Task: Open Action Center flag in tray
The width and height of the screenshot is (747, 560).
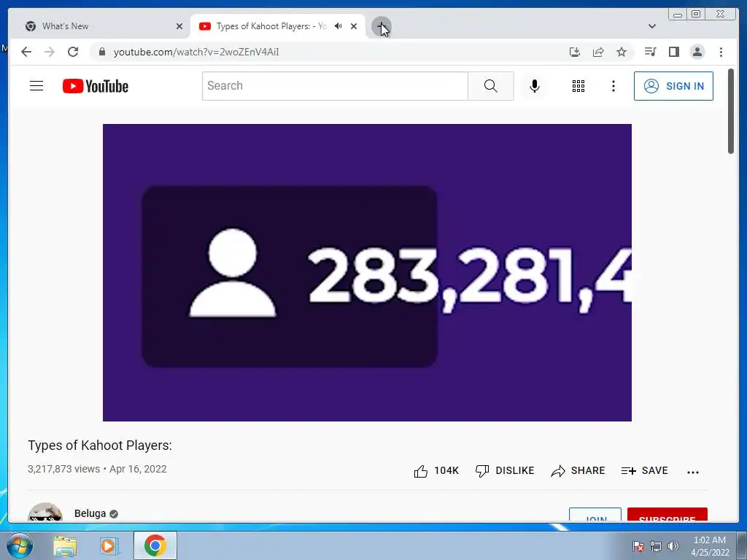Action: (638, 546)
